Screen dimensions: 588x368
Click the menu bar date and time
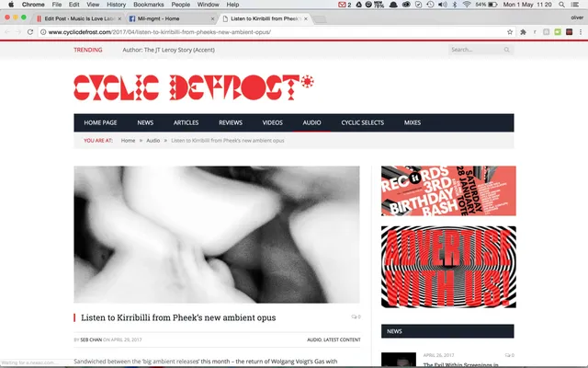[x=527, y=5]
